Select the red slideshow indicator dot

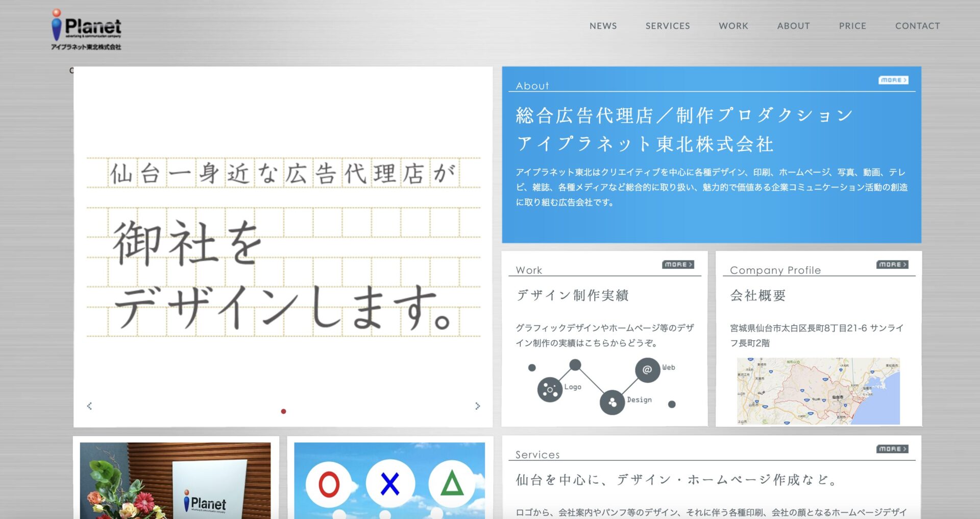pos(283,411)
